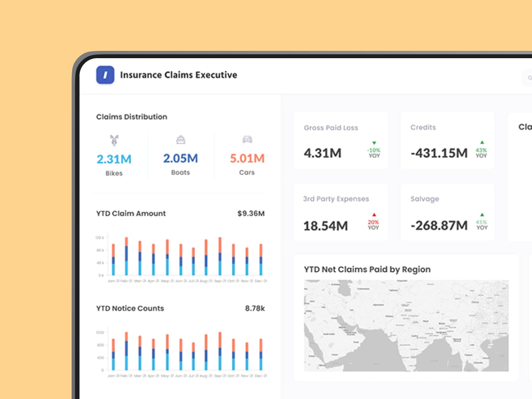Click the YTD Claim Amount heading
532x399 pixels.
pyautogui.click(x=131, y=213)
